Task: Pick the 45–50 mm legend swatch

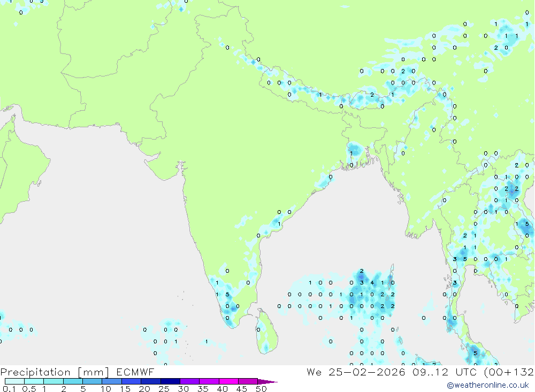Action: (248, 381)
